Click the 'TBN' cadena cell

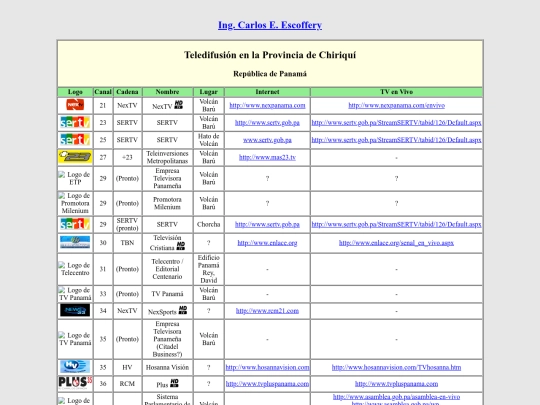pyautogui.click(x=127, y=243)
